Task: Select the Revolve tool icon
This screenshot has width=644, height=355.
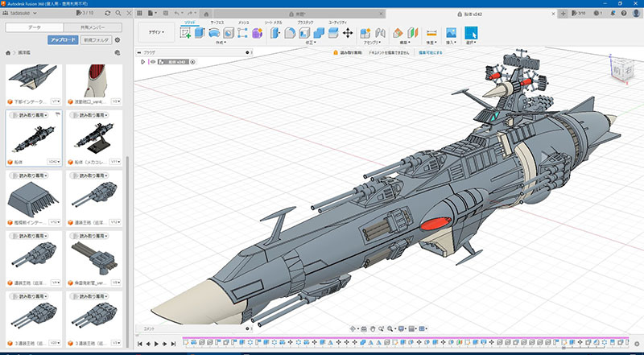Action: click(x=214, y=33)
